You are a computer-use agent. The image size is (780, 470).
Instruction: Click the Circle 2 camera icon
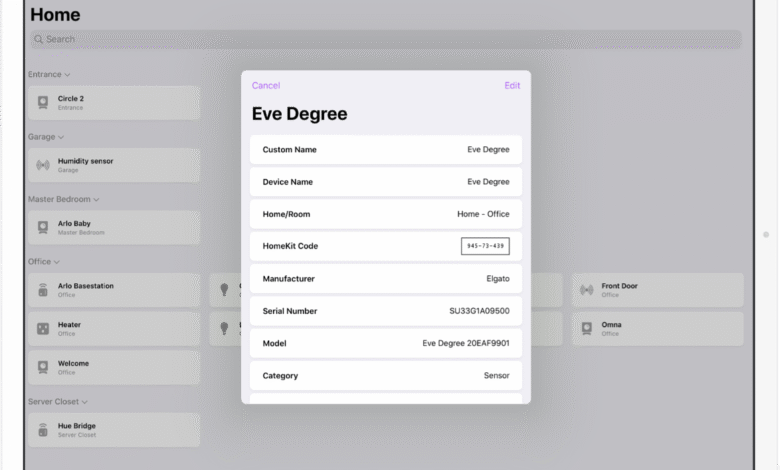(43, 102)
